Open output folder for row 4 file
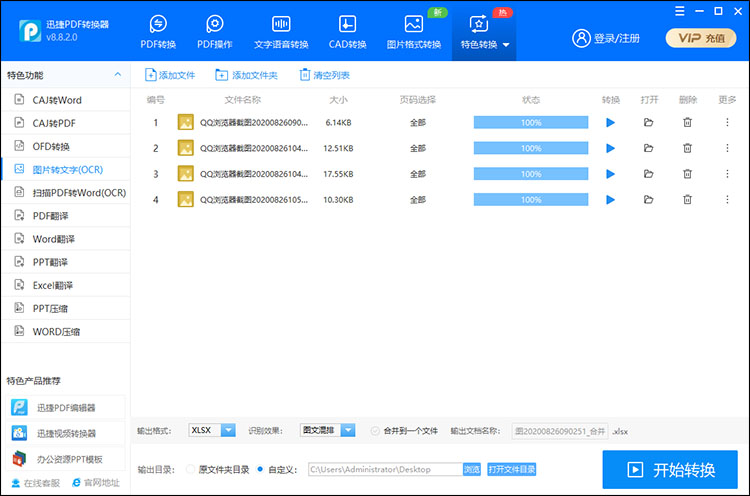This screenshot has width=750, height=496. (x=649, y=199)
